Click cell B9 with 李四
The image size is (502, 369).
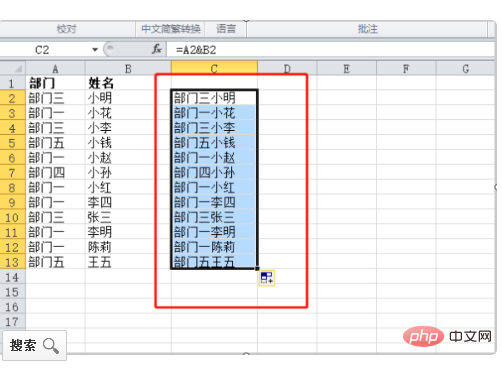[x=128, y=202]
